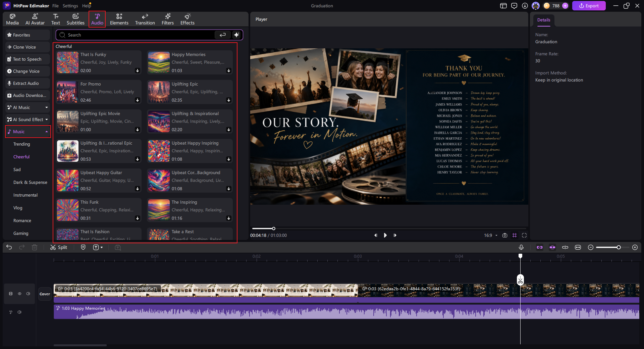644x349 pixels.
Task: Open the Change Voice tool
Action: pyautogui.click(x=28, y=71)
